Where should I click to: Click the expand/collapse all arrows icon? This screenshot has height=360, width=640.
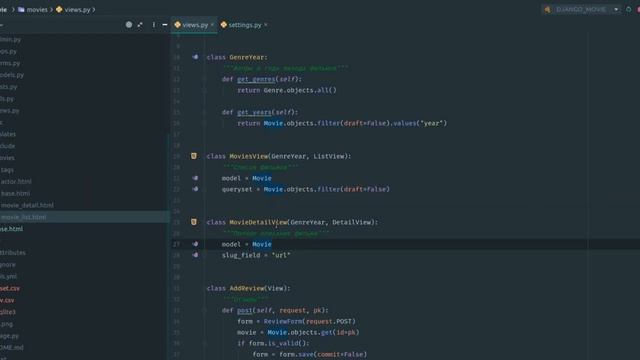coord(140,25)
